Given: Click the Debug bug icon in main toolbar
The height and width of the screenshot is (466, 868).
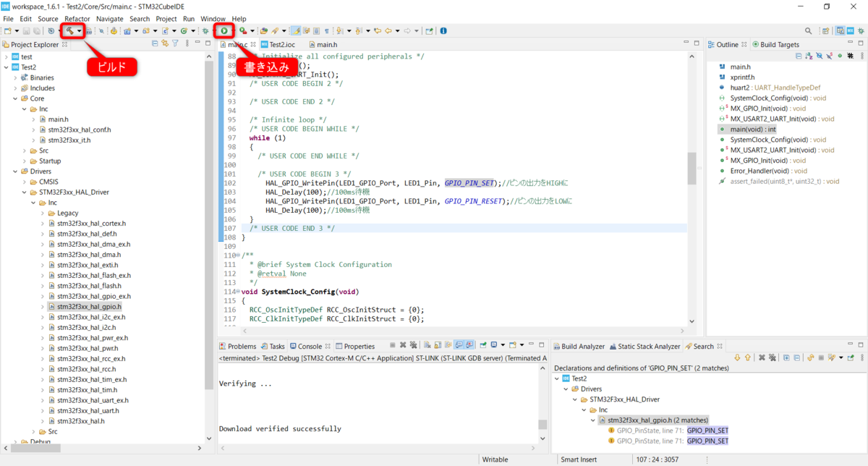Looking at the screenshot, I should [205, 30].
